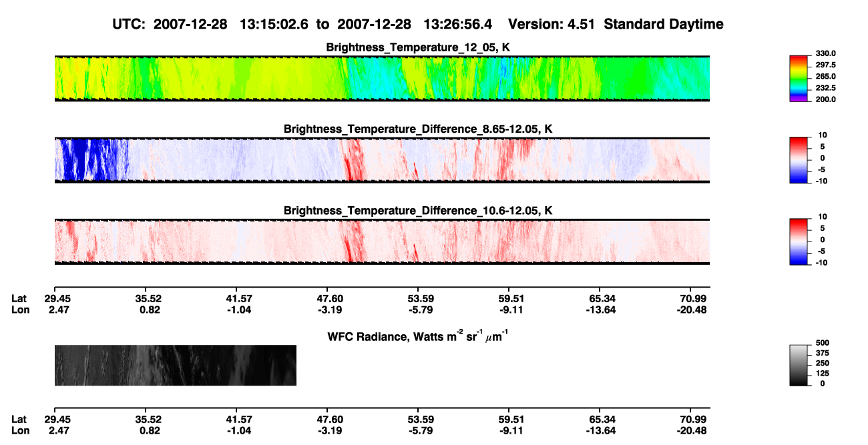Click upper-axis longitude value -13.64
The image size is (868, 445).
(x=602, y=310)
